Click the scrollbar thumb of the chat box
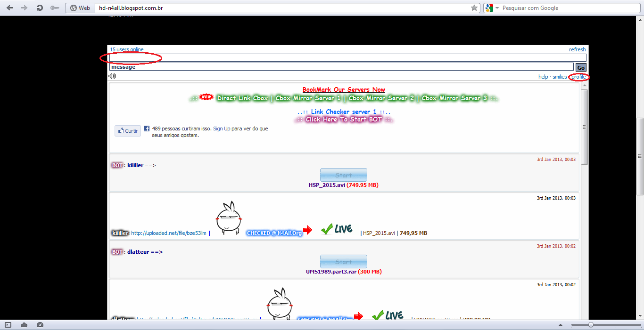Viewport: 644px width, 330px height. (x=585, y=127)
